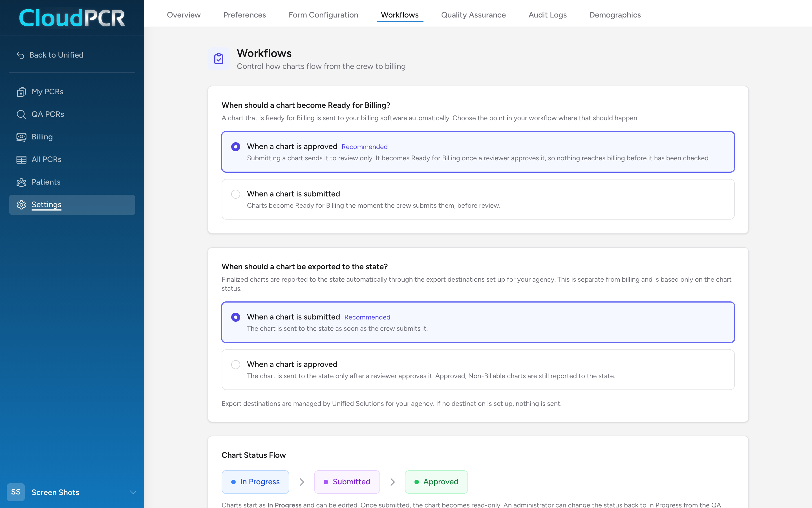Switch to the Demographics tab
This screenshot has width=812, height=508.
(x=615, y=15)
